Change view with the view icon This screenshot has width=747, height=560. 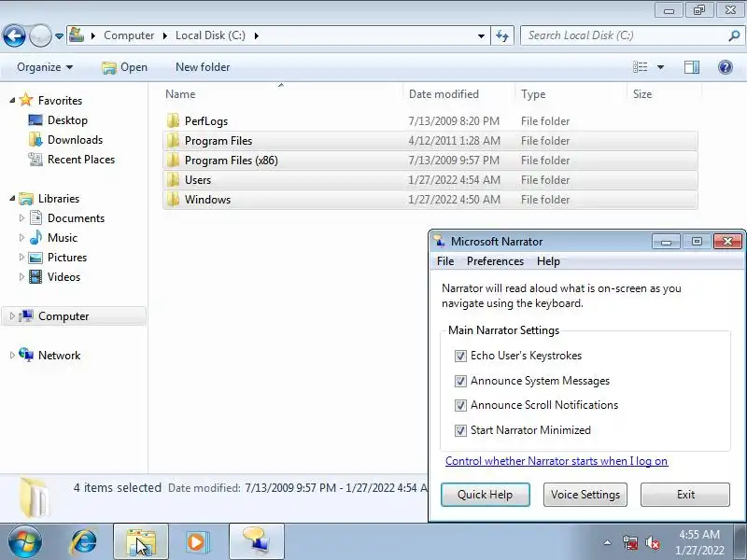641,67
